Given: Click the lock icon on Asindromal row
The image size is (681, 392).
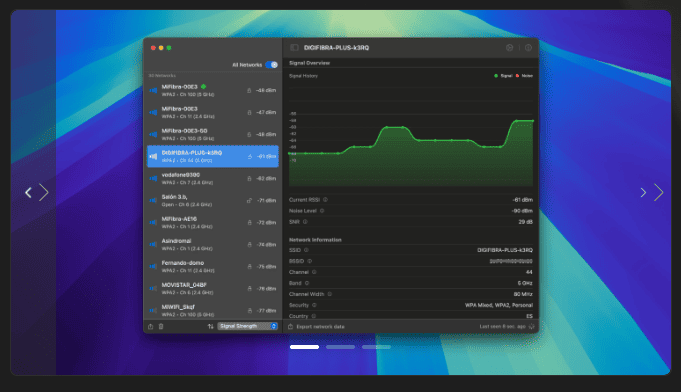Looking at the screenshot, I should [x=249, y=244].
